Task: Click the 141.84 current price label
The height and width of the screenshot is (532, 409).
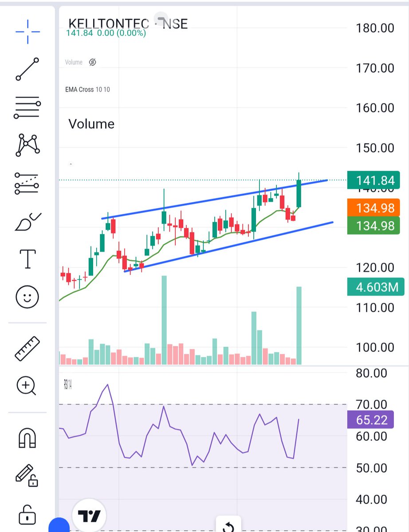Action: click(374, 180)
